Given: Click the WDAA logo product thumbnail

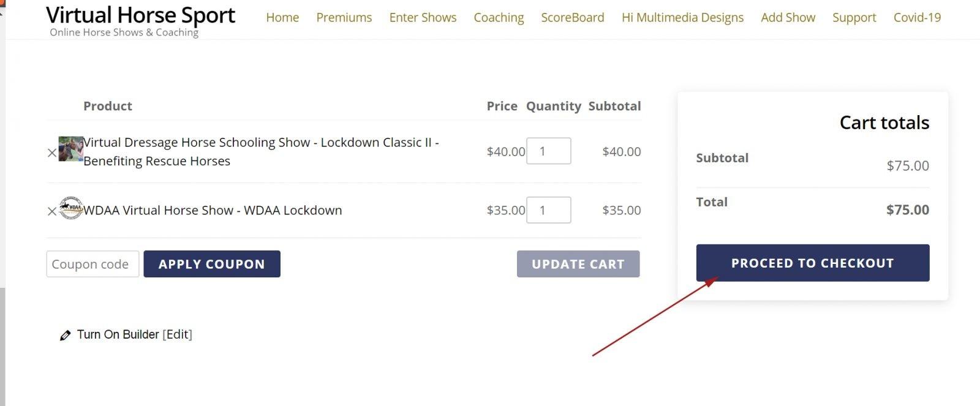Looking at the screenshot, I should pyautogui.click(x=70, y=208).
